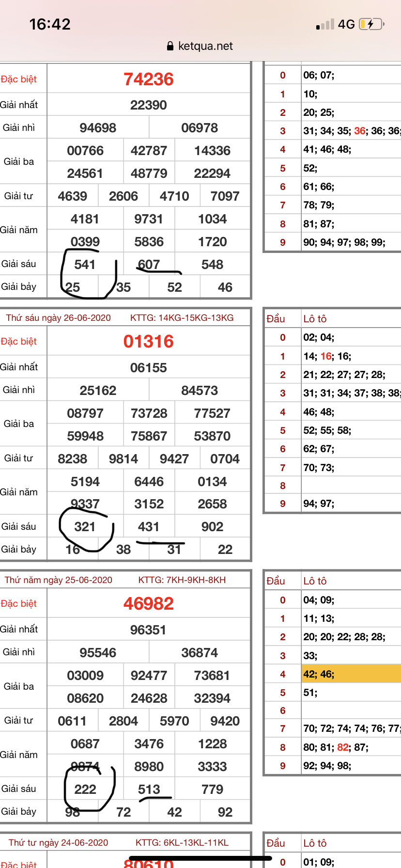Tap third prize number 24628
This screenshot has height=868, width=401.
[x=149, y=698]
